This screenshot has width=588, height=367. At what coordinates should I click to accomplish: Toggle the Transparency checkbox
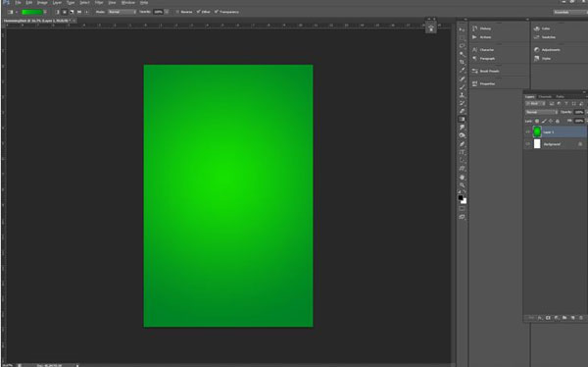point(217,12)
